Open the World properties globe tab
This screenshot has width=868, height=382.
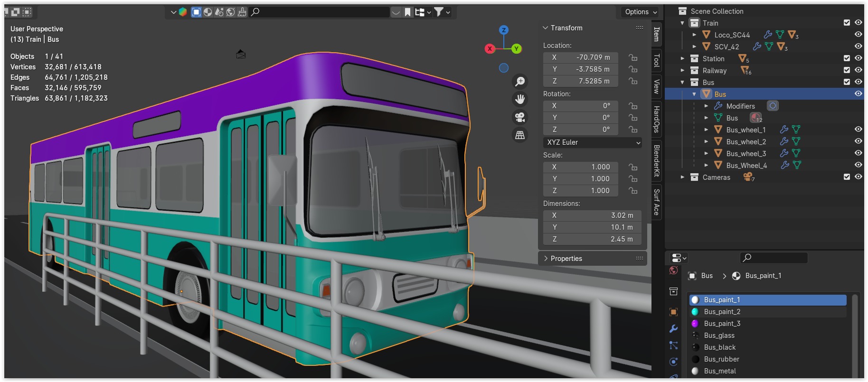tap(673, 270)
